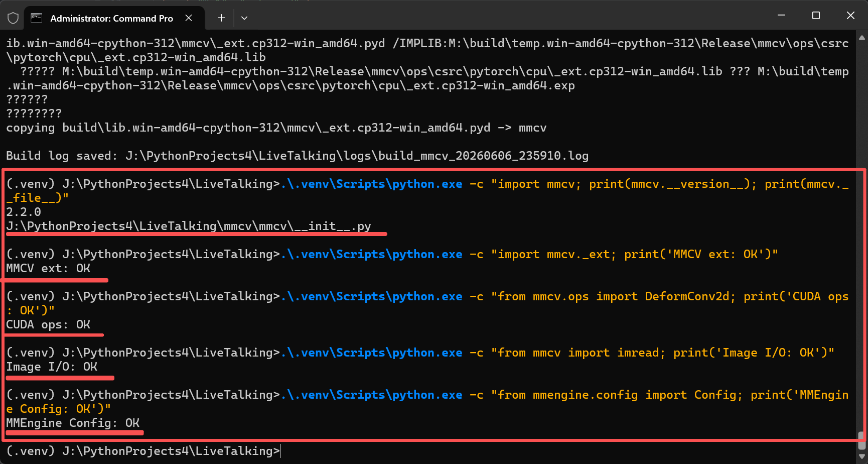This screenshot has width=868, height=464.
Task: Click the 'copying build\lib.win-amd64' output line
Action: point(276,128)
